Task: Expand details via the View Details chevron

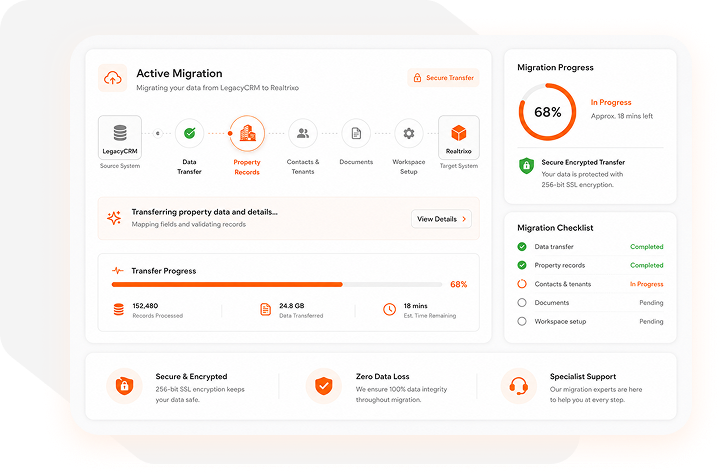Action: click(x=464, y=219)
